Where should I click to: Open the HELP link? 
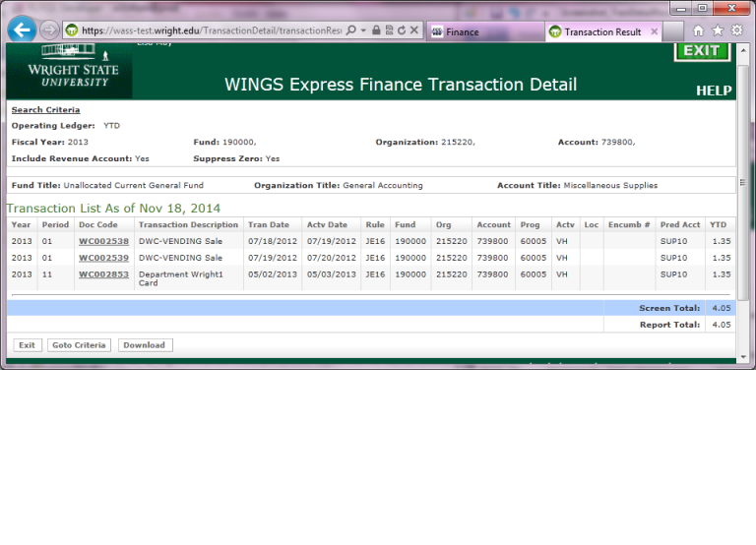pos(714,91)
